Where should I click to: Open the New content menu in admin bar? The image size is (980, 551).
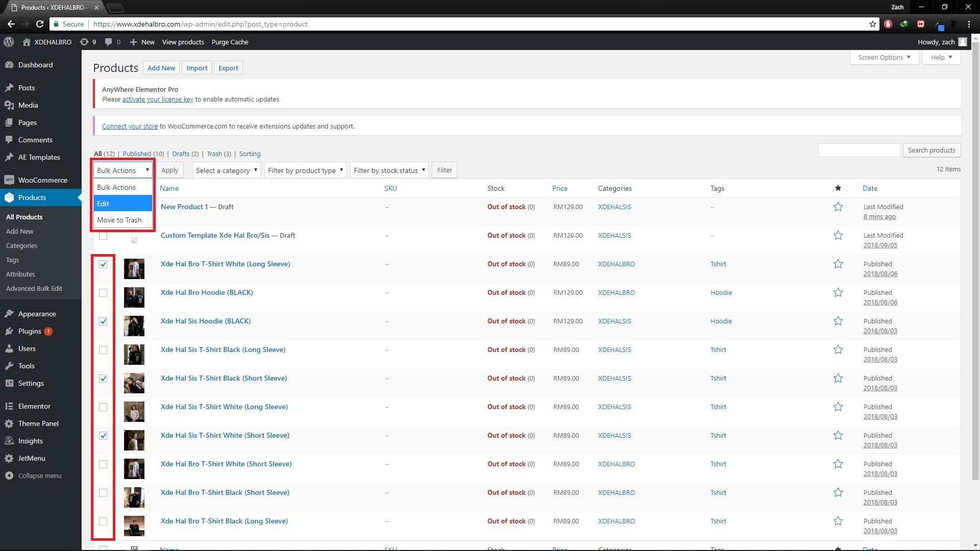point(142,42)
